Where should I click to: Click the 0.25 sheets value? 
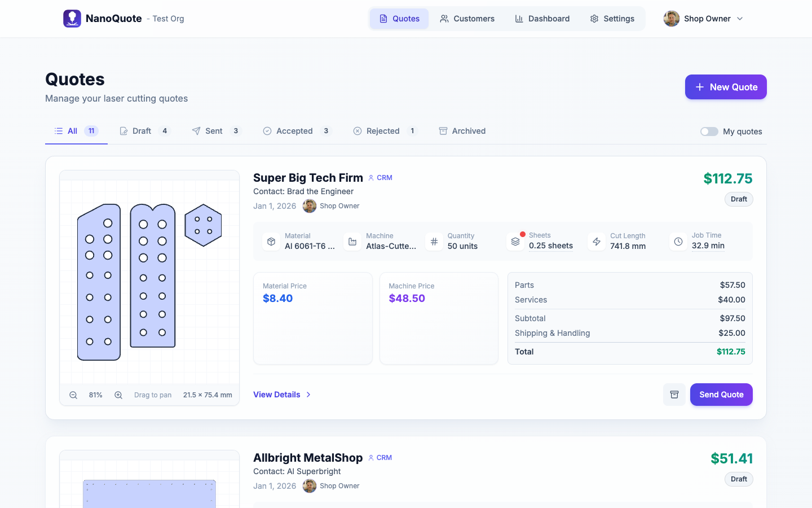coord(551,246)
